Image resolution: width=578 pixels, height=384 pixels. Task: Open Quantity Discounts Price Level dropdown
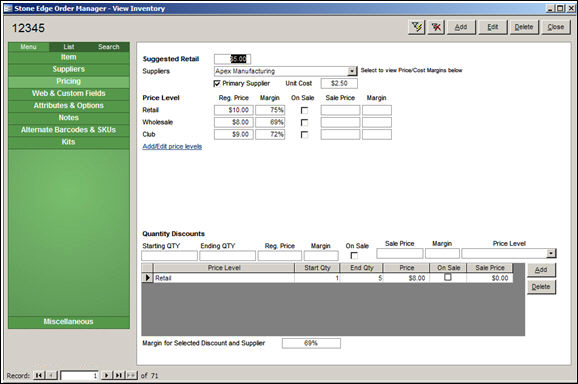point(551,253)
